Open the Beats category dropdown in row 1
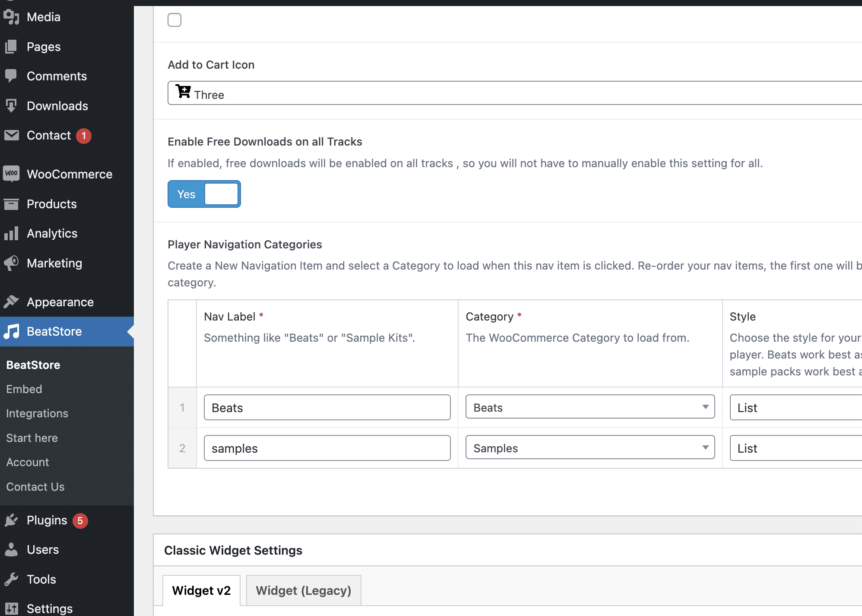The width and height of the screenshot is (862, 616). [x=590, y=407]
